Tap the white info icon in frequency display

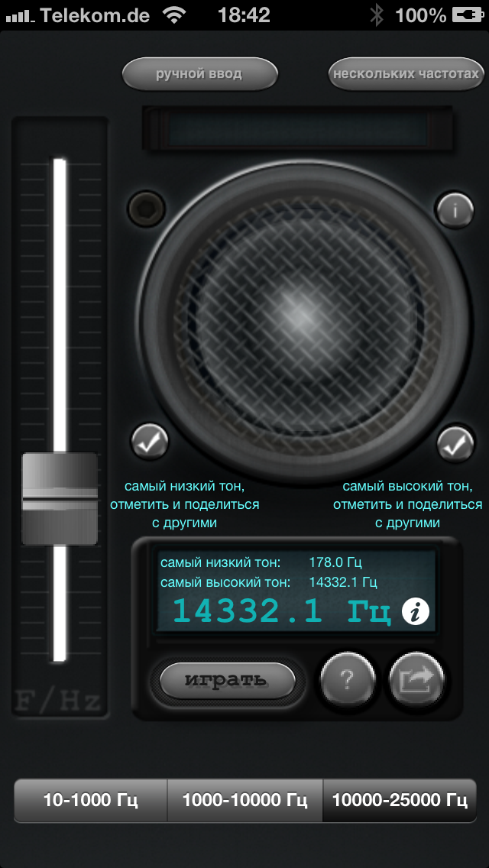[416, 612]
